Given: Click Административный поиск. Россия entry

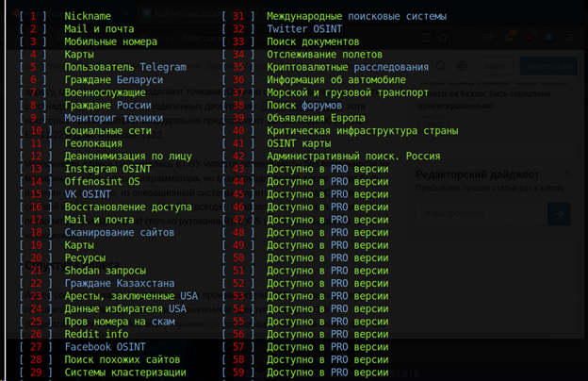Looking at the screenshot, I should [x=351, y=156].
